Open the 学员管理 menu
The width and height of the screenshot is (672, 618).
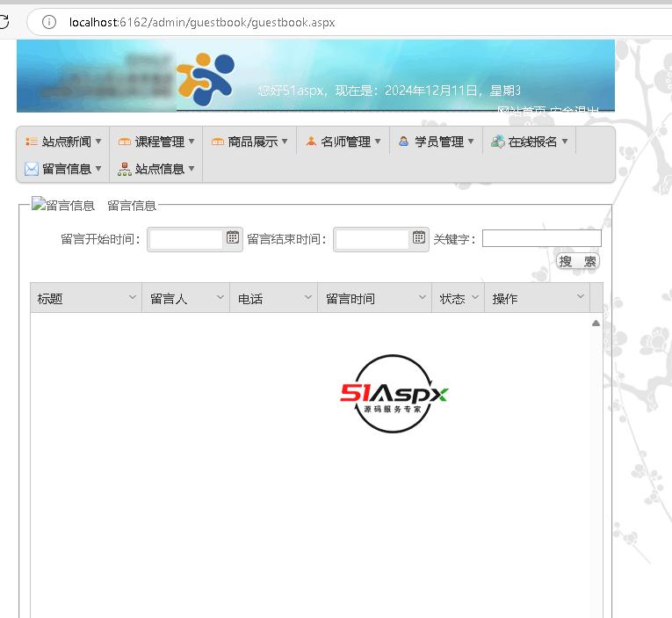[436, 142]
